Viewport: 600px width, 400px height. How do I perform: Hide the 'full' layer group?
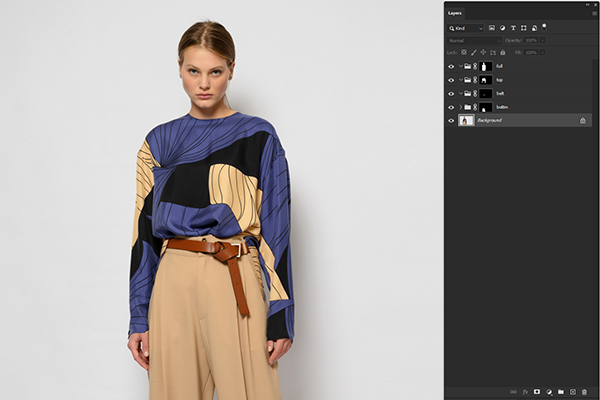[x=451, y=66]
